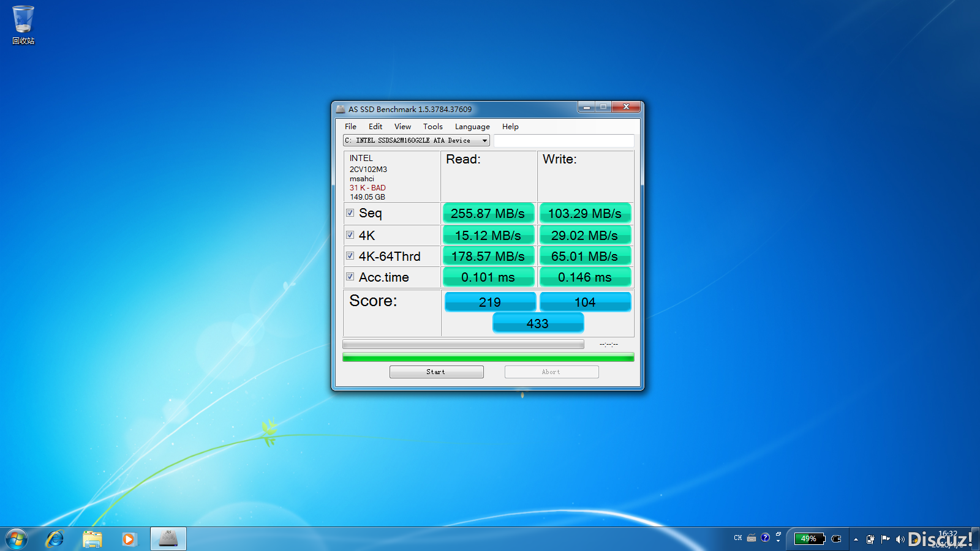Click 4K-64Thrd read result 178.57 MB/s
Image resolution: width=980 pixels, height=551 pixels.
tap(488, 256)
